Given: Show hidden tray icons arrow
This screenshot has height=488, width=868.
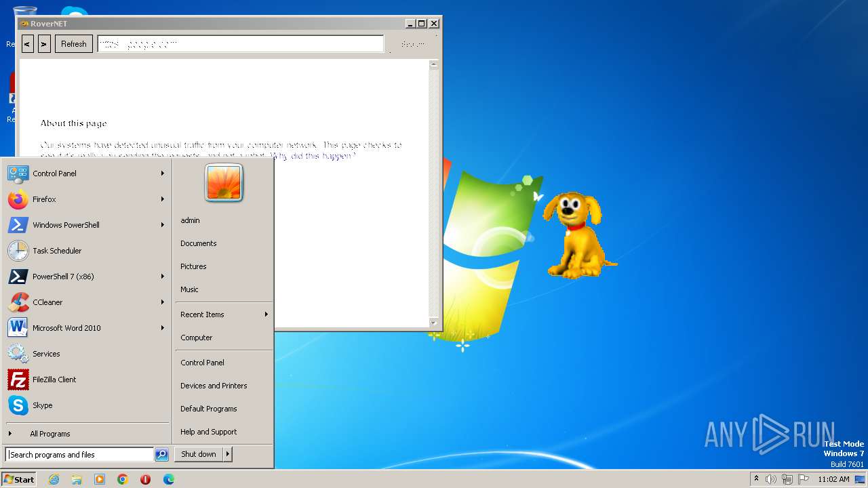Looking at the screenshot, I should tap(756, 479).
